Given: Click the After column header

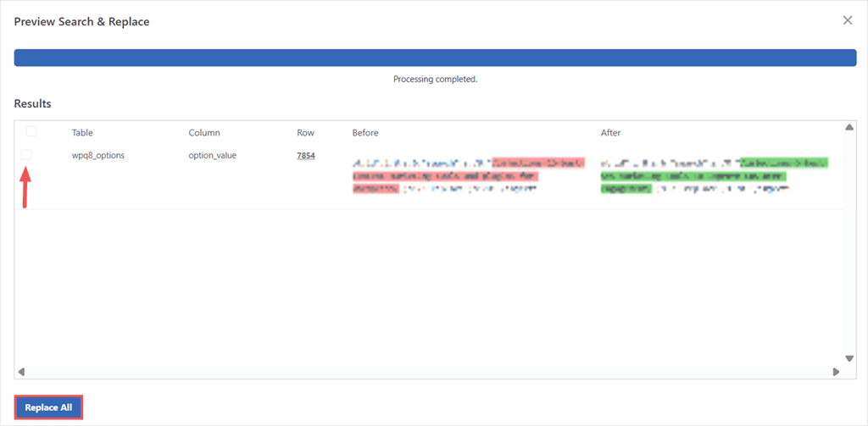Looking at the screenshot, I should point(611,133).
